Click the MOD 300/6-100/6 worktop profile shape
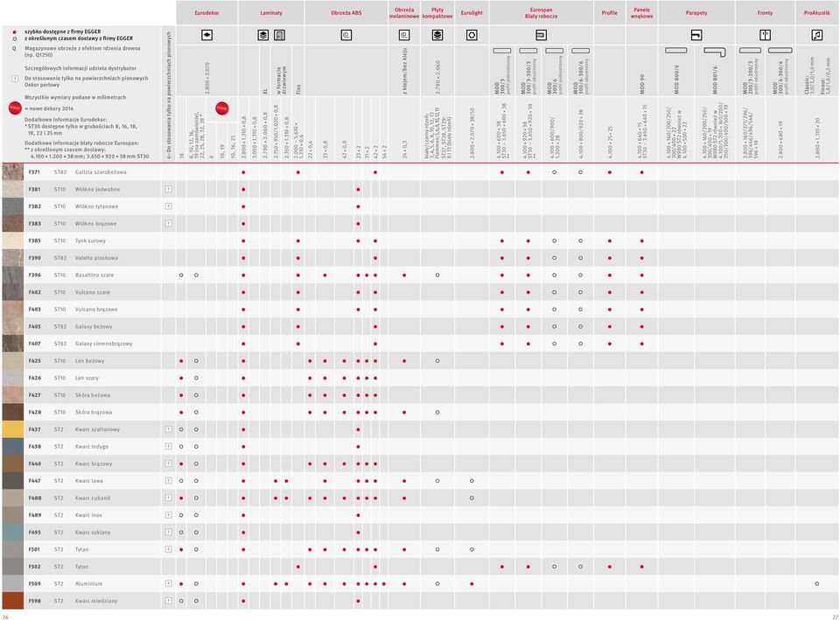The width and height of the screenshot is (840, 620). [x=581, y=51]
